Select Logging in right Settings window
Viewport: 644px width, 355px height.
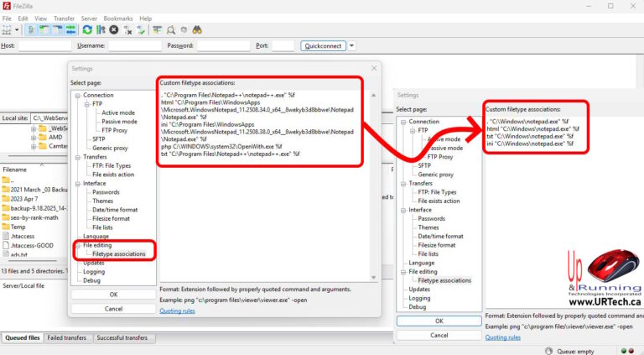[419, 298]
